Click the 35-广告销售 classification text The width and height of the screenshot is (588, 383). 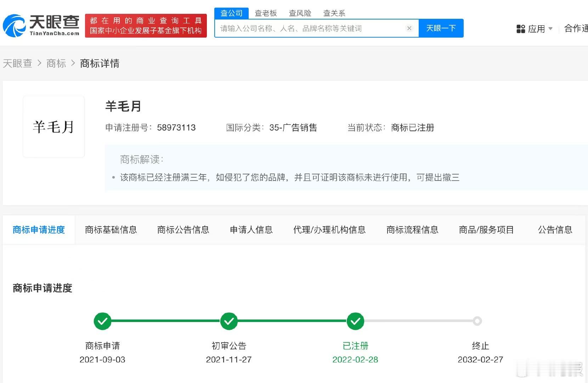293,128
